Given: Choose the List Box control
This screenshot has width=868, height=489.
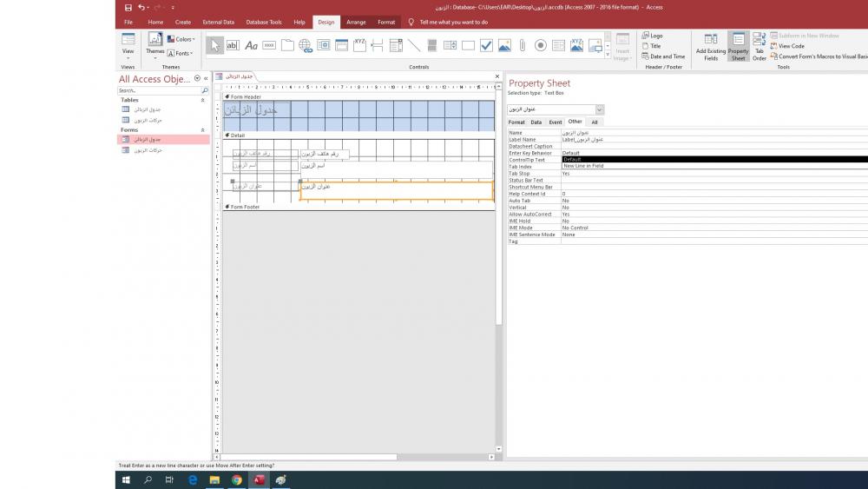Looking at the screenshot, I should pyautogui.click(x=450, y=45).
